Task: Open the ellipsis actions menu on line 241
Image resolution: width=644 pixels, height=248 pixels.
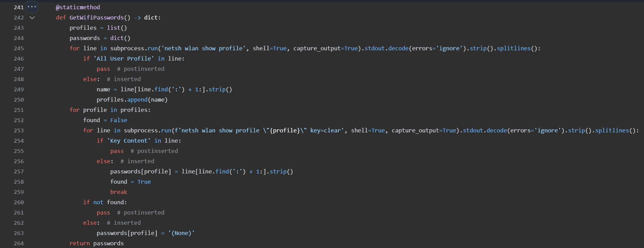Action: pos(32,7)
